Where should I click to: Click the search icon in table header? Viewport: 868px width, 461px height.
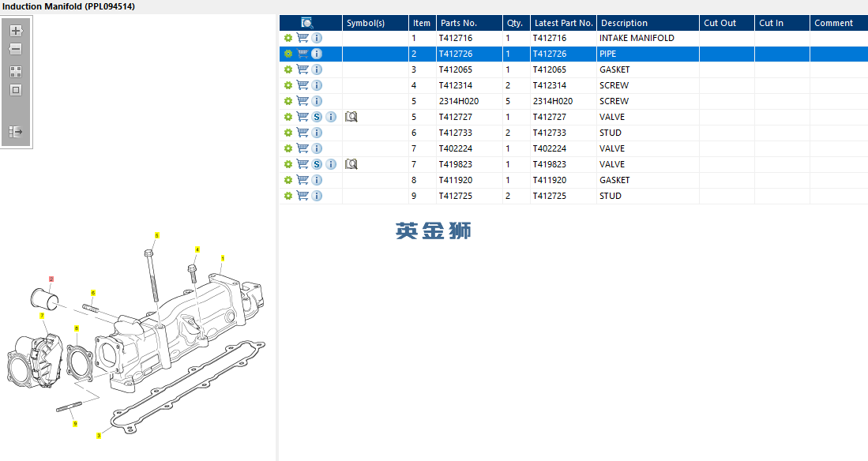point(306,23)
